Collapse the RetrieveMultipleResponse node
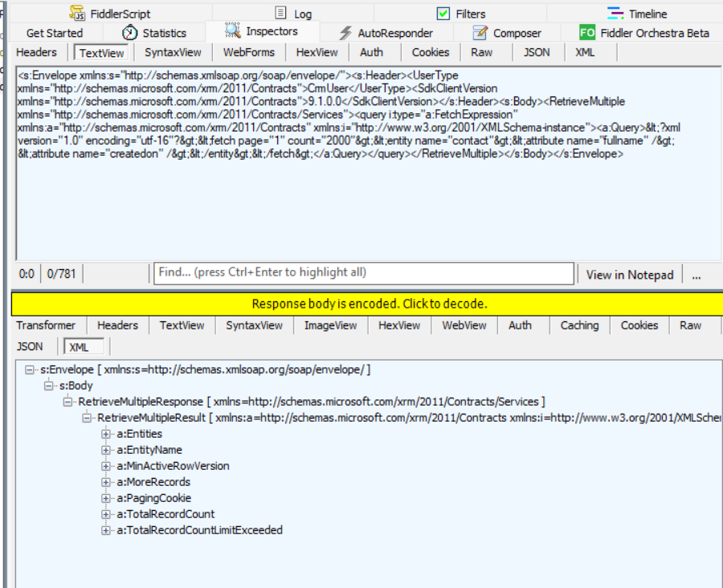The image size is (723, 588). (67, 402)
